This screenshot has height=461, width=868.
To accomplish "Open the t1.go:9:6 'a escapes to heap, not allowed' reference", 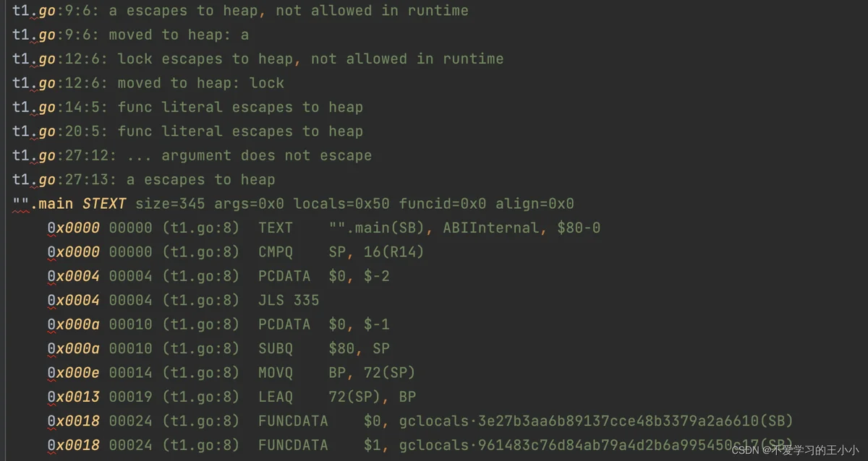I will [x=240, y=11].
